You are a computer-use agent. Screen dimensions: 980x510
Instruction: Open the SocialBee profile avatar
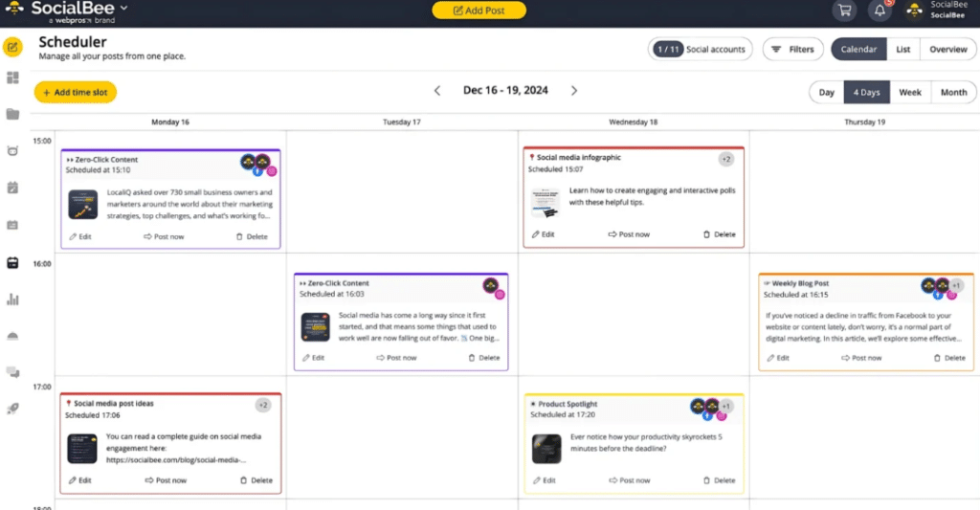[914, 11]
